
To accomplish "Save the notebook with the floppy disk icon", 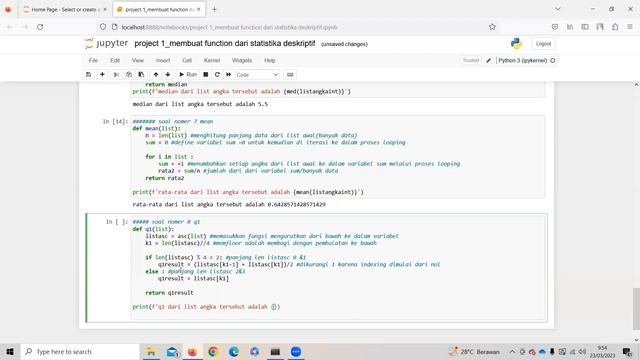I will click(88, 75).
